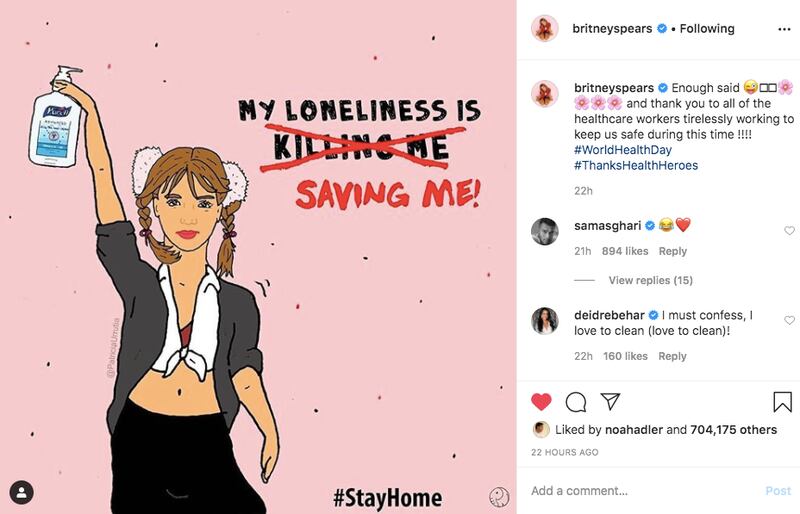This screenshot has width=800, height=514.
Task: Open the #WorldHealthDay hashtag
Action: [622, 149]
